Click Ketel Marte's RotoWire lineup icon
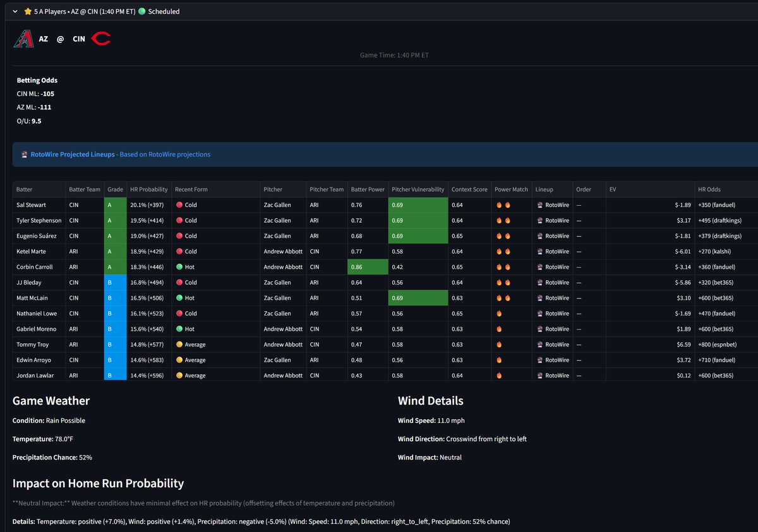758x532 pixels. pos(539,252)
